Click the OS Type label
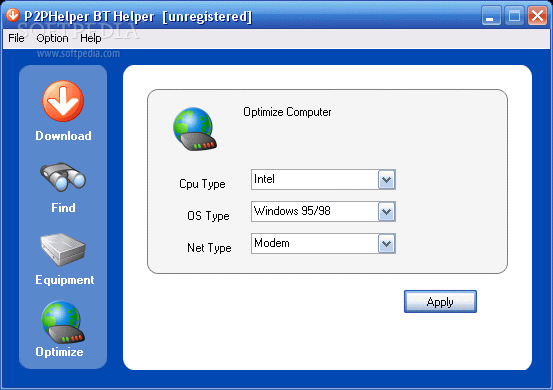Screen dimensions: 553x390 tap(208, 216)
